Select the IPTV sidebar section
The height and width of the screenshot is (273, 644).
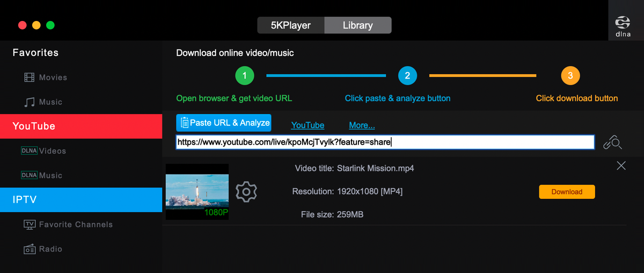(81, 200)
